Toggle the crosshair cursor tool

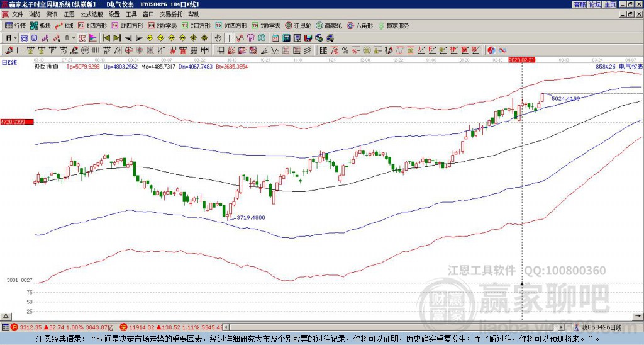click(230, 38)
